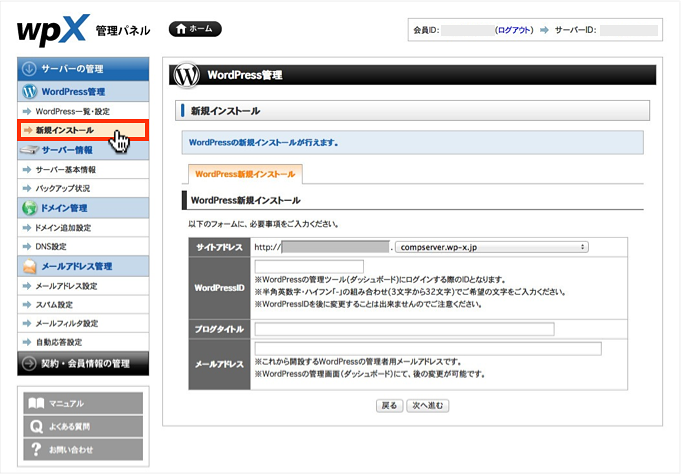Click WordPress logo icon in sidebar

coord(29,91)
